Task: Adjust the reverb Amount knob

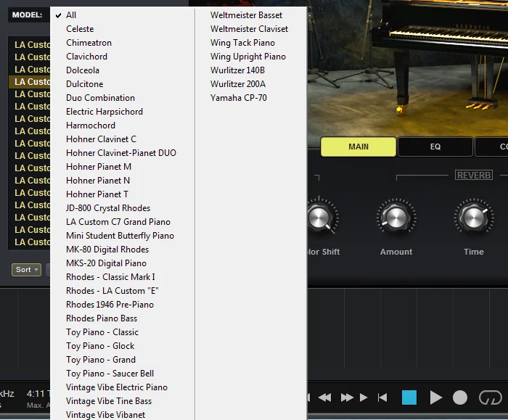Action: [396, 217]
